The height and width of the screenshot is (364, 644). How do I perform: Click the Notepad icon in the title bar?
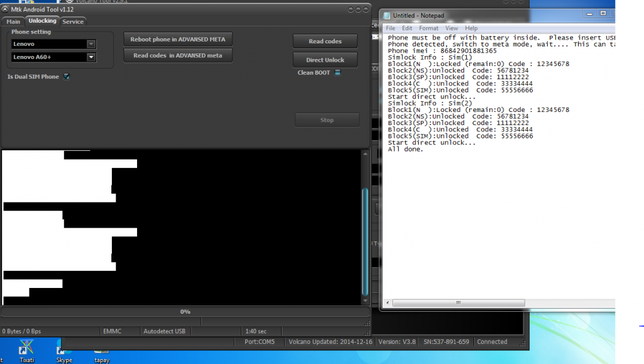387,15
